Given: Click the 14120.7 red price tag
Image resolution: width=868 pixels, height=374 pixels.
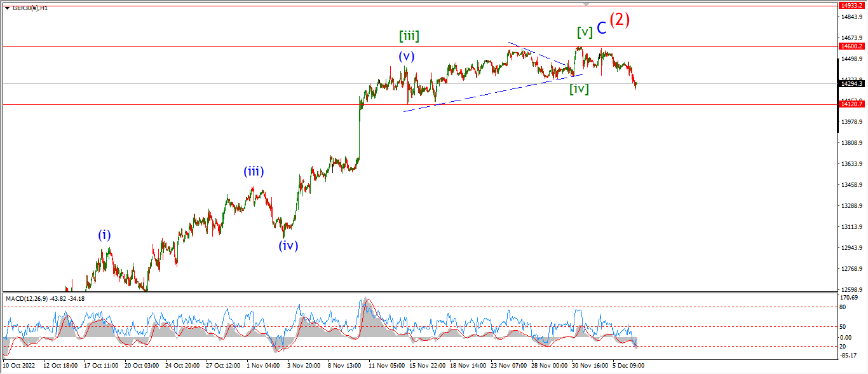Looking at the screenshot, I should pos(851,104).
